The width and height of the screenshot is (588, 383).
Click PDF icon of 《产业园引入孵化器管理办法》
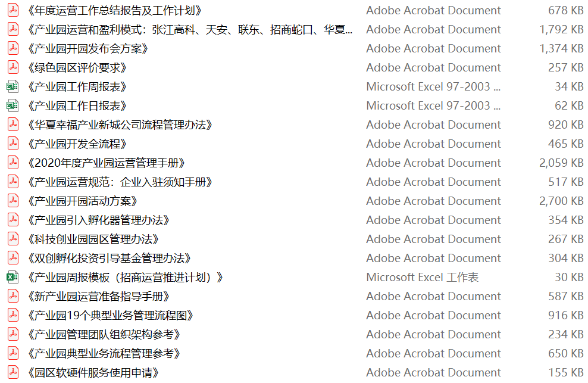(13, 220)
